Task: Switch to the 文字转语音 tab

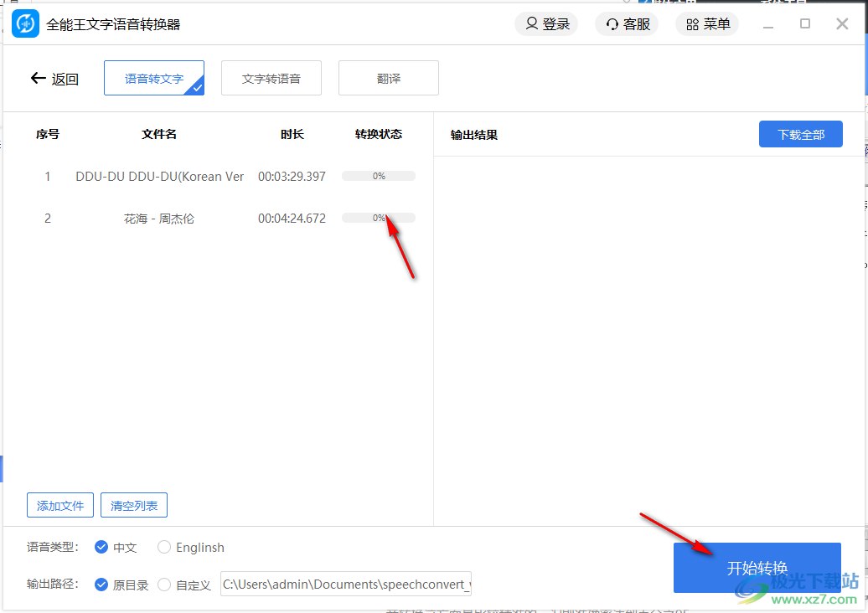Action: coord(271,77)
